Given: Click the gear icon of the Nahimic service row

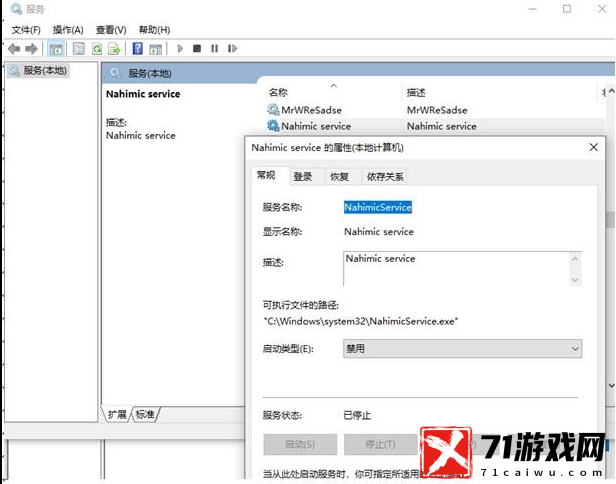Looking at the screenshot, I should 273,126.
